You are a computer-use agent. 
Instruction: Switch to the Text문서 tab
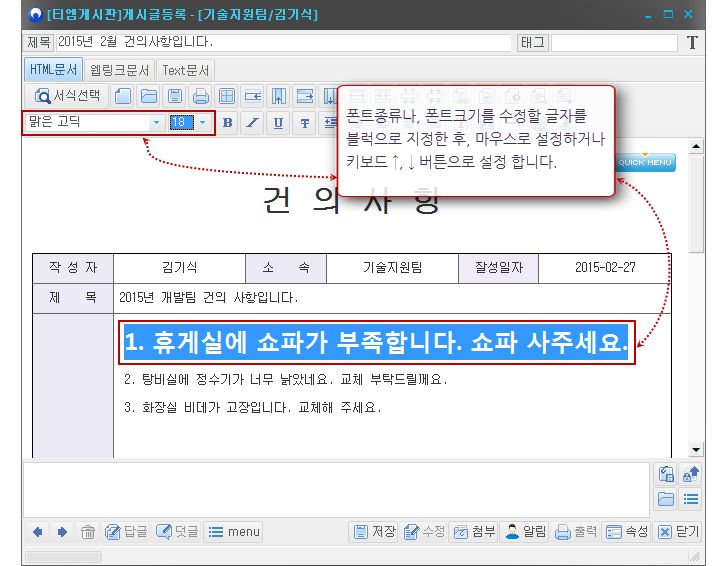point(185,70)
